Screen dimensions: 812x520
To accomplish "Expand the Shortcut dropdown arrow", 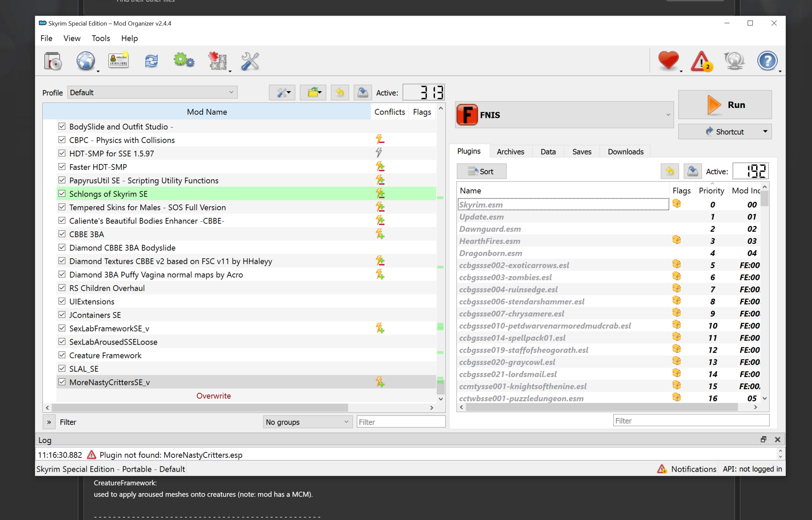I will (x=765, y=131).
